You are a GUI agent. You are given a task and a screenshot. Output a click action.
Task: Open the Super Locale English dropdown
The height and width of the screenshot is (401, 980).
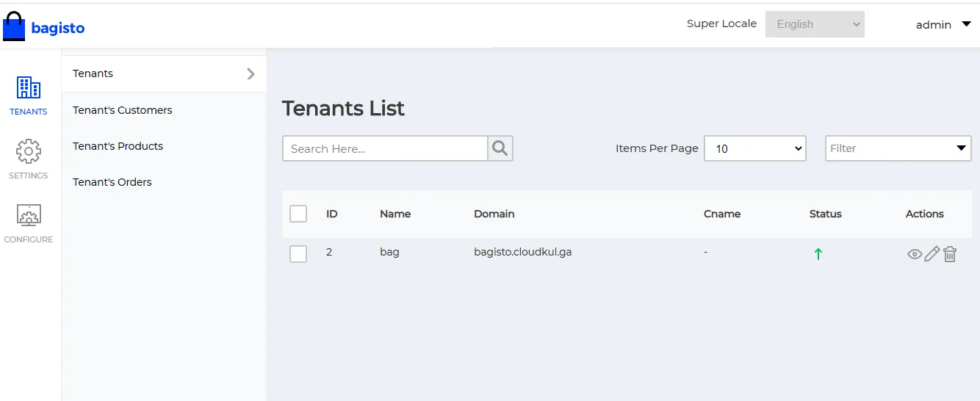coord(815,24)
